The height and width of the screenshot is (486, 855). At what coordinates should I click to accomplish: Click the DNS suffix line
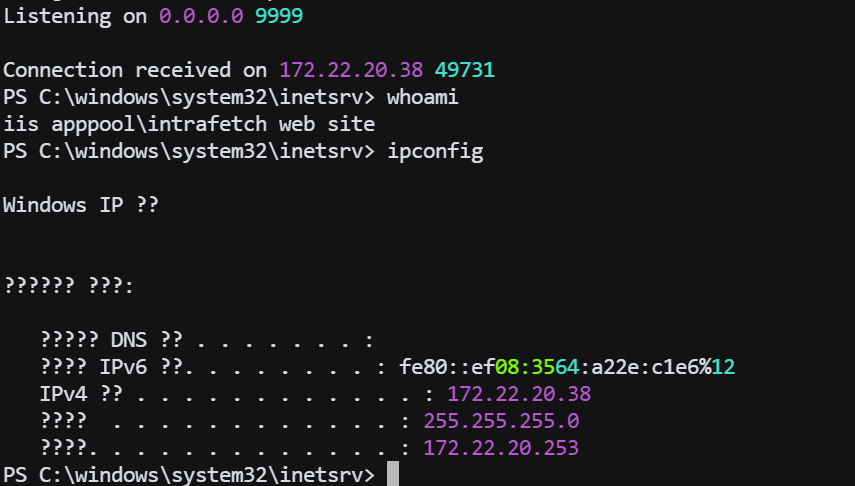[206, 340]
